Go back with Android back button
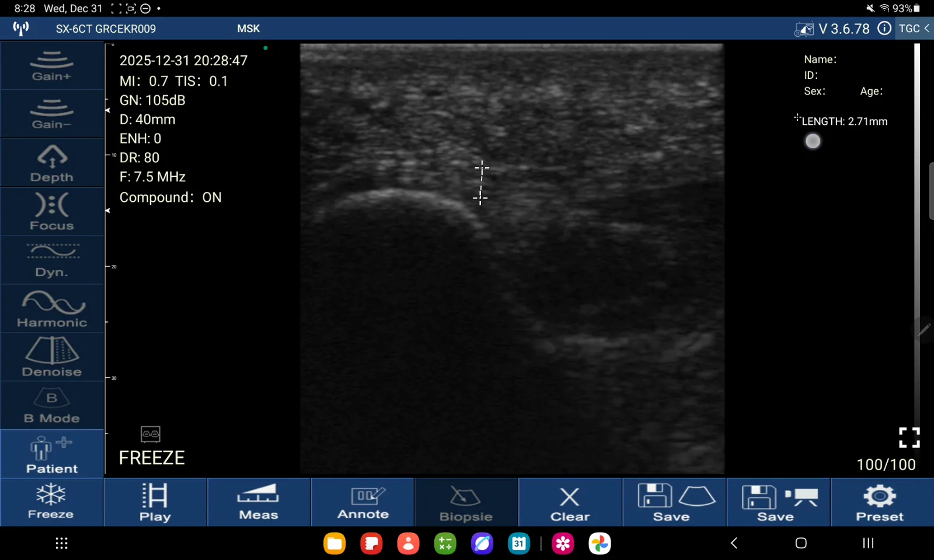The image size is (934, 560). pos(734,543)
